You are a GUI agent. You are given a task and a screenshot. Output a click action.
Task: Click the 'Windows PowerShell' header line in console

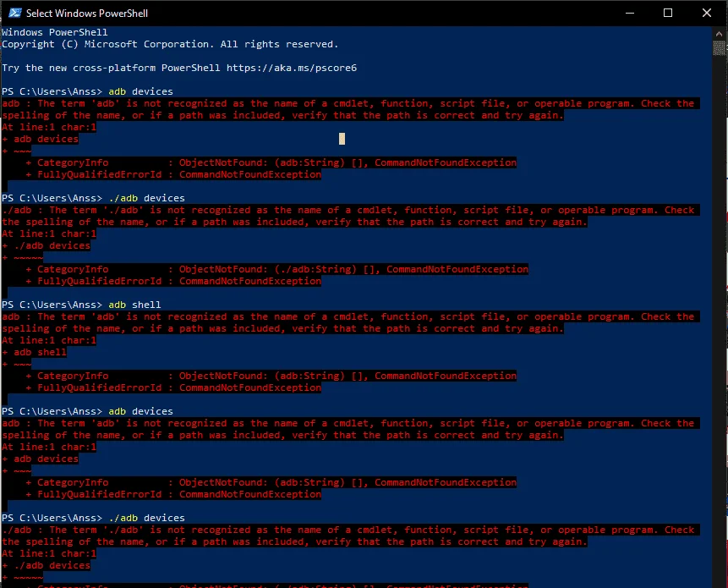[x=54, y=32]
